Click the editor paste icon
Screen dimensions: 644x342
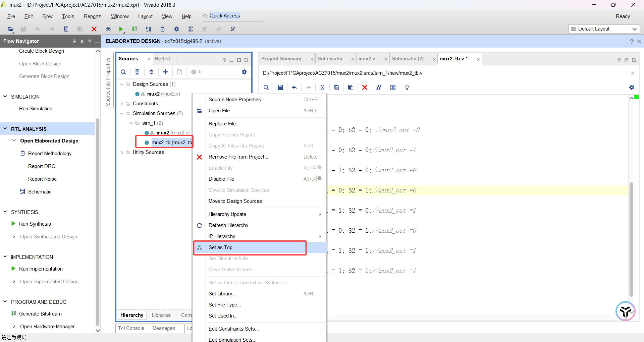pos(351,88)
